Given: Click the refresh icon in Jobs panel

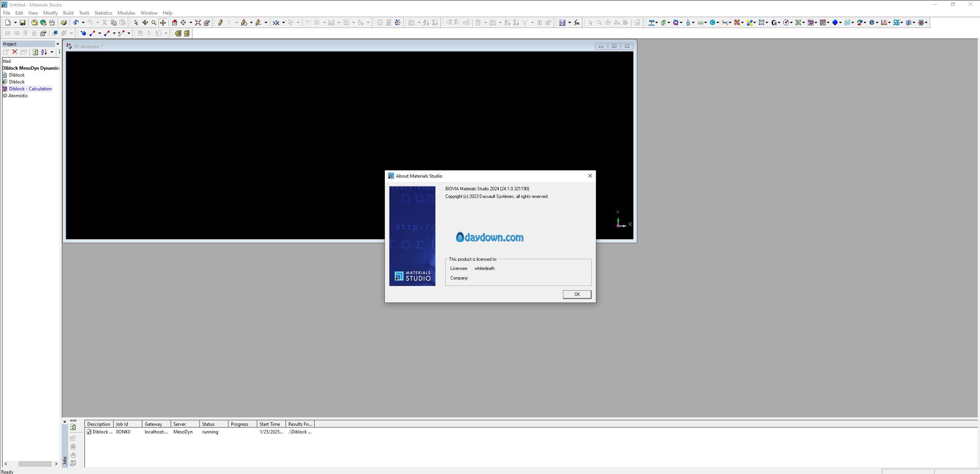Looking at the screenshot, I should 73,427.
